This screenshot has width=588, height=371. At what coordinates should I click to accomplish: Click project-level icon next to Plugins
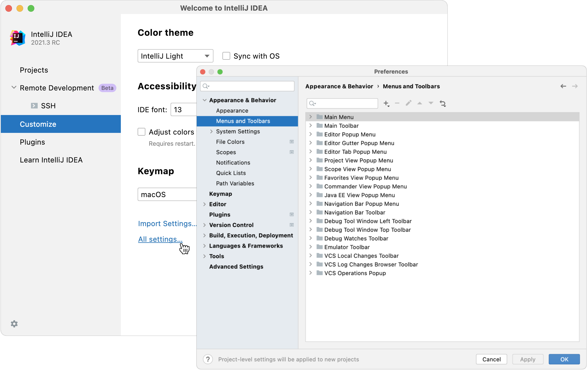pyautogui.click(x=292, y=215)
